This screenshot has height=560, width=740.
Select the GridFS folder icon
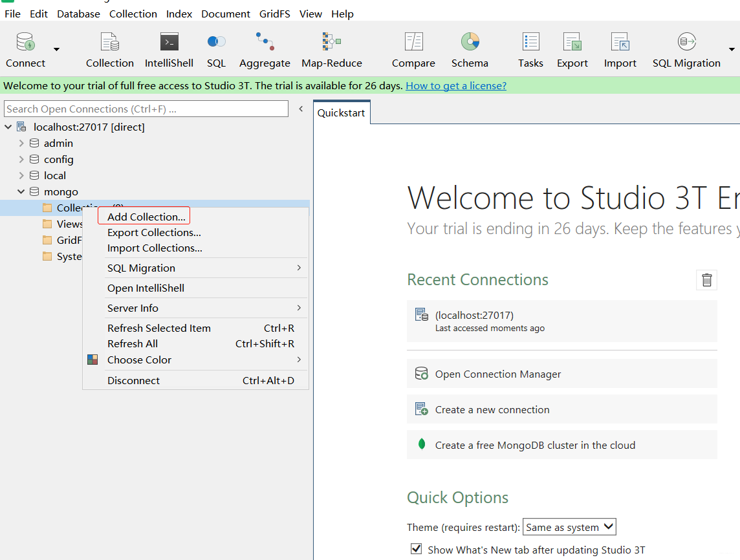coord(47,240)
